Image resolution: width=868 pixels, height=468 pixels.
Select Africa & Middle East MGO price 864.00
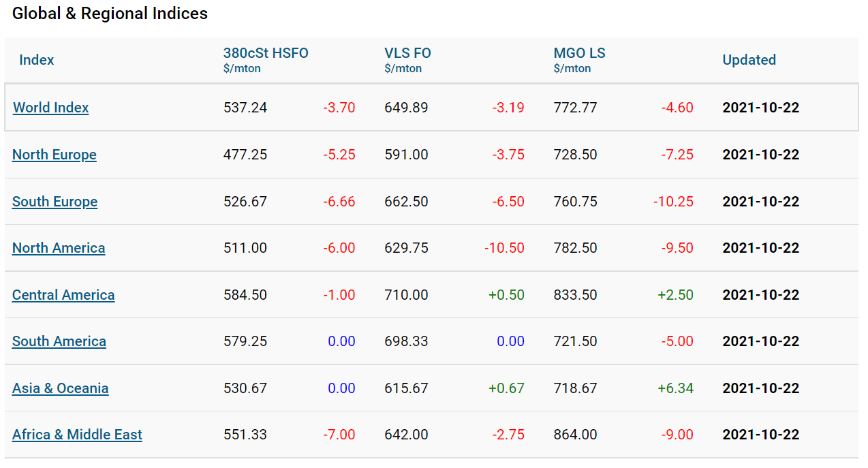click(576, 435)
